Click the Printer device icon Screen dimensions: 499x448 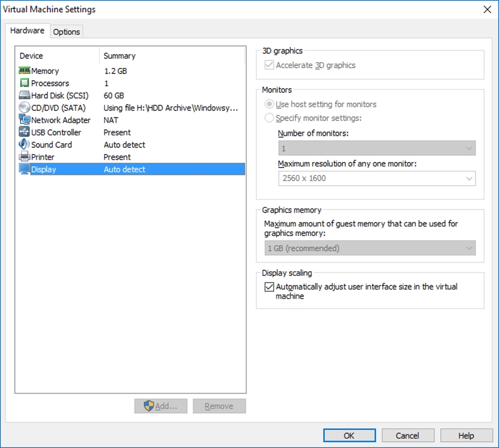pos(24,157)
